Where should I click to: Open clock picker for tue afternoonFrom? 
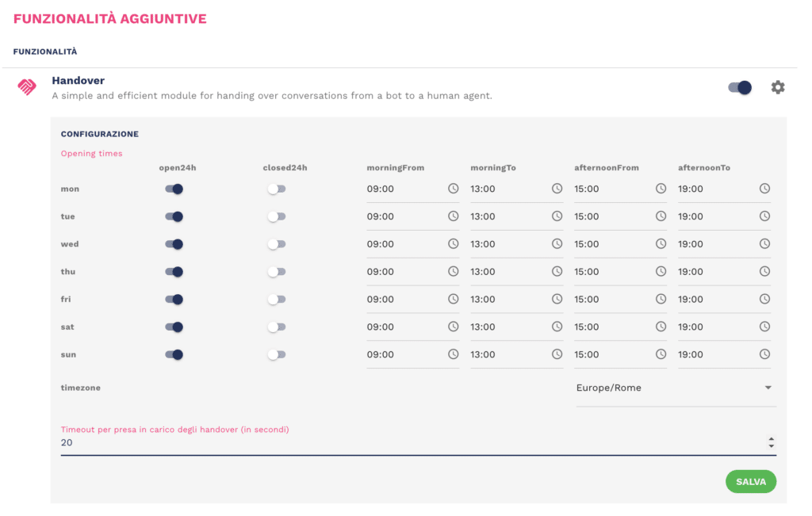pos(661,216)
